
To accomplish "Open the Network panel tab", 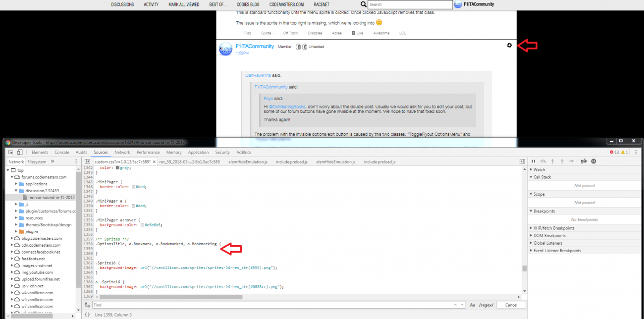I will coord(122,153).
